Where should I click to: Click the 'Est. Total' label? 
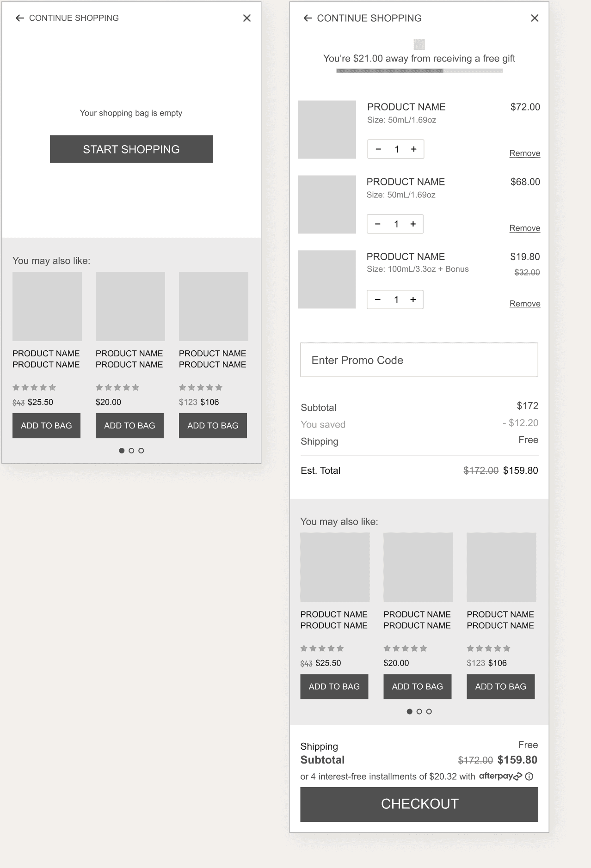(x=320, y=471)
